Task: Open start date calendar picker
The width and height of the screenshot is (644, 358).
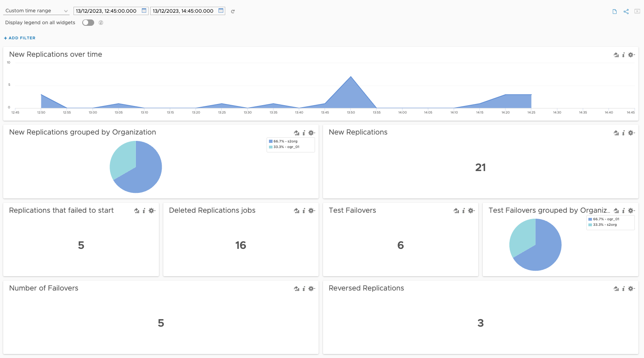Action: tap(144, 11)
